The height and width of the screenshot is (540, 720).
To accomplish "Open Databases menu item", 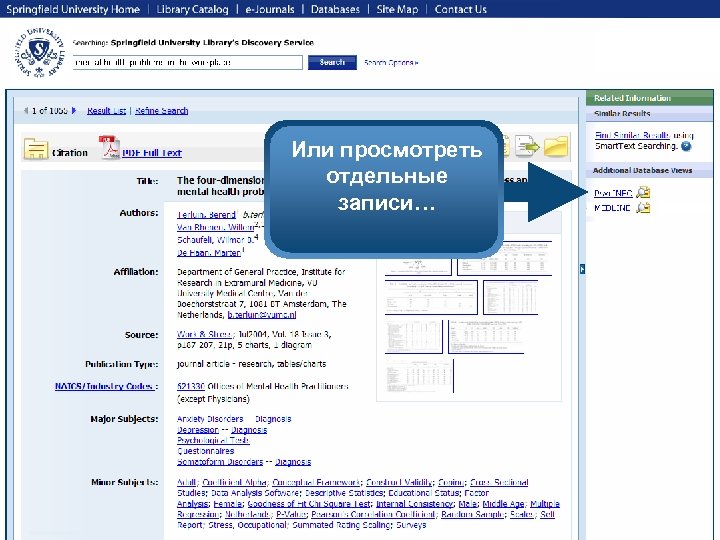I will pos(335,9).
